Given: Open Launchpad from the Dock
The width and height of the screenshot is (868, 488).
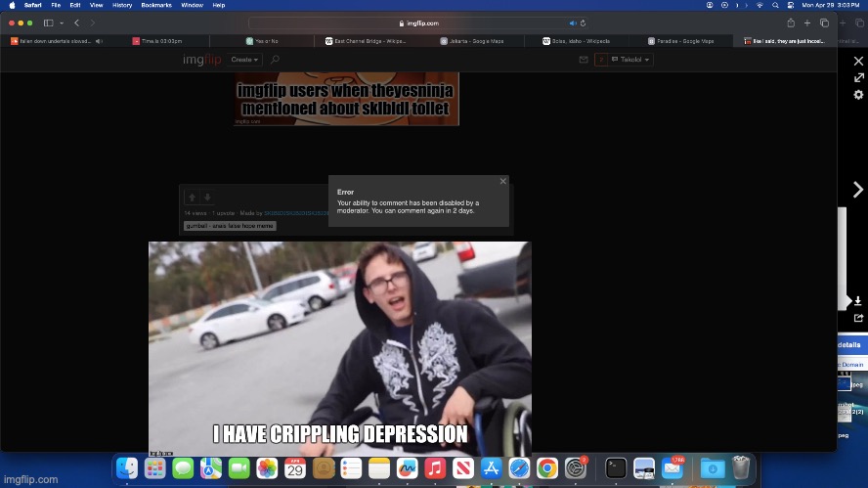Looking at the screenshot, I should tap(155, 468).
